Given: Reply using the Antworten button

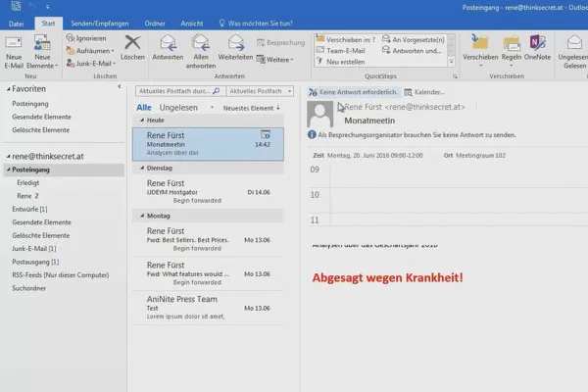Looking at the screenshot, I should [168, 48].
